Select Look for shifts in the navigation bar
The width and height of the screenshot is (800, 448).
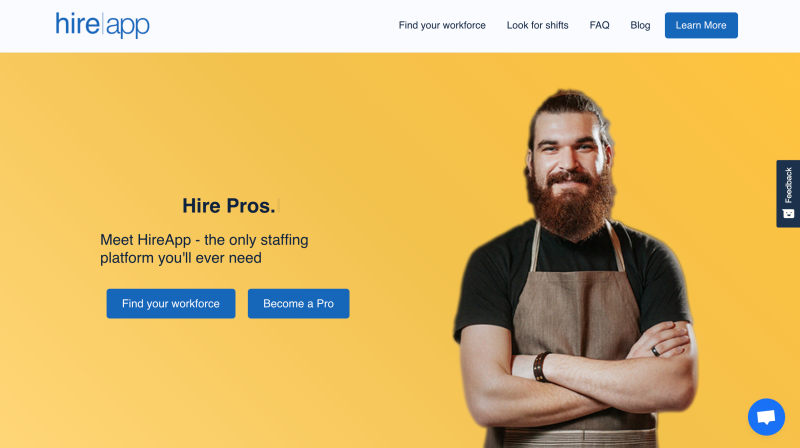pyautogui.click(x=537, y=25)
